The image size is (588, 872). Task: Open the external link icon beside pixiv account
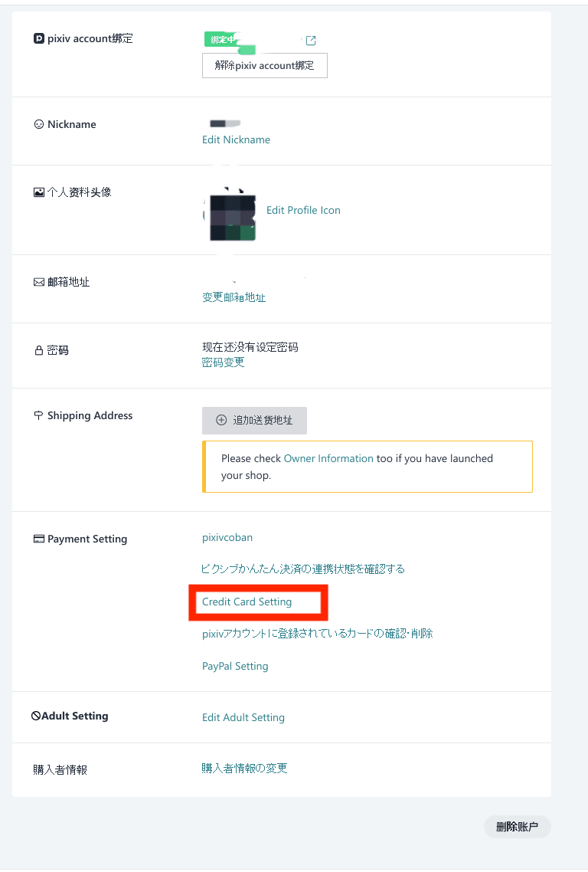311,41
